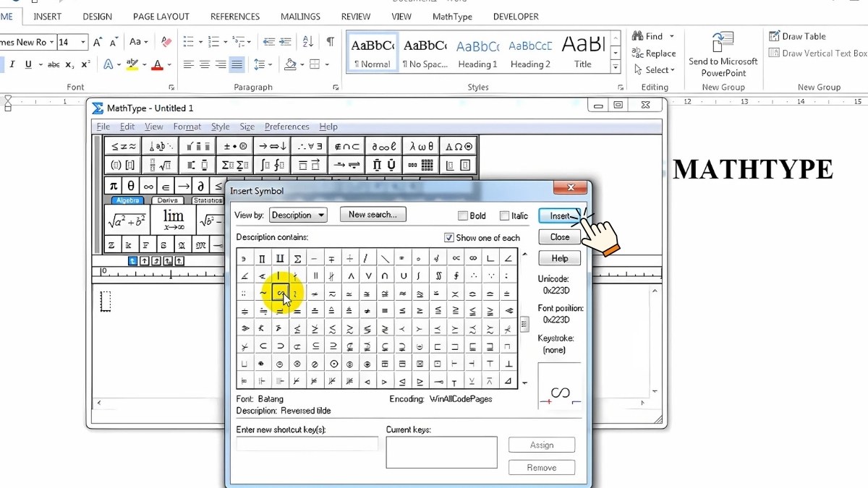The width and height of the screenshot is (868, 488).
Task: Insert limit x→∞ expression
Action: click(174, 221)
